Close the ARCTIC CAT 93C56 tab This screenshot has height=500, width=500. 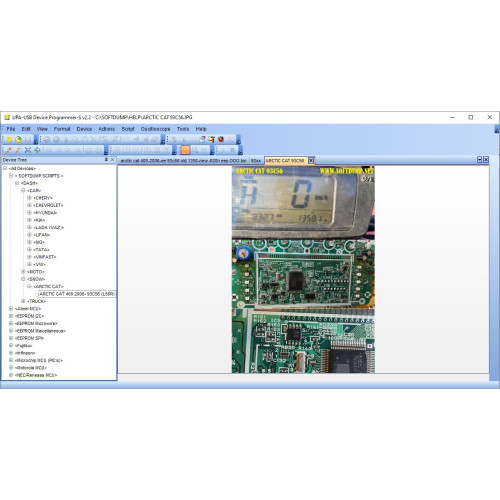pos(311,160)
